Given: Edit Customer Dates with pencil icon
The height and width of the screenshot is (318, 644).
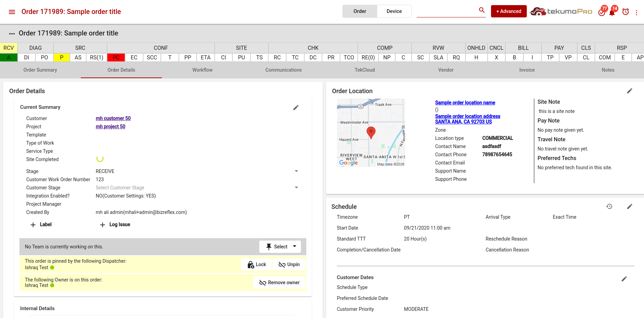Looking at the screenshot, I should coord(624,279).
